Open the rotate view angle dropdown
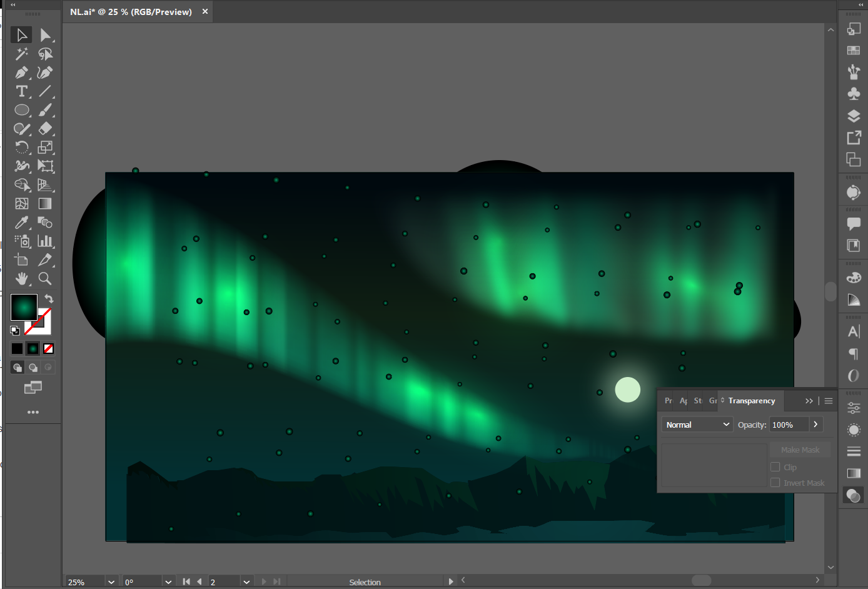 pos(168,581)
